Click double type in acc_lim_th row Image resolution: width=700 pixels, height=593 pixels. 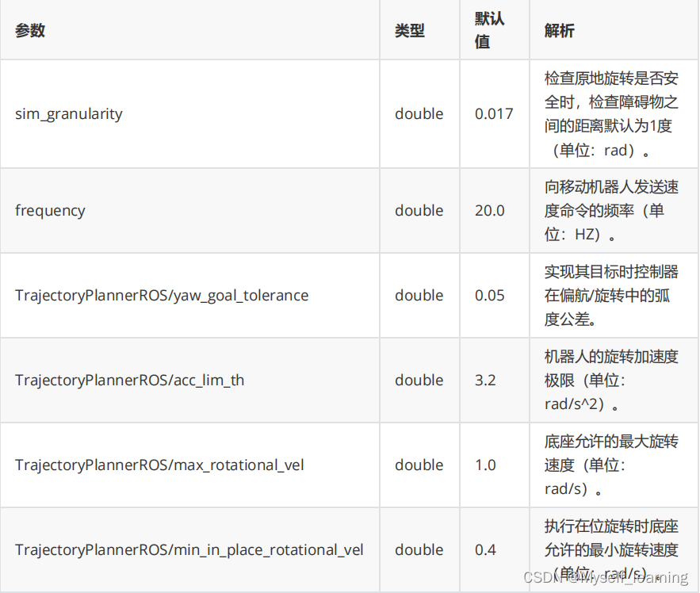(x=419, y=380)
